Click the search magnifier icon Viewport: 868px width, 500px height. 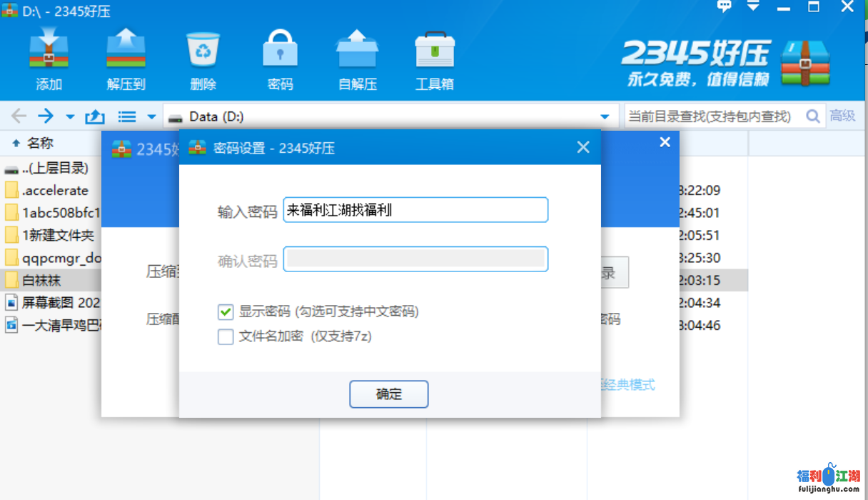812,116
